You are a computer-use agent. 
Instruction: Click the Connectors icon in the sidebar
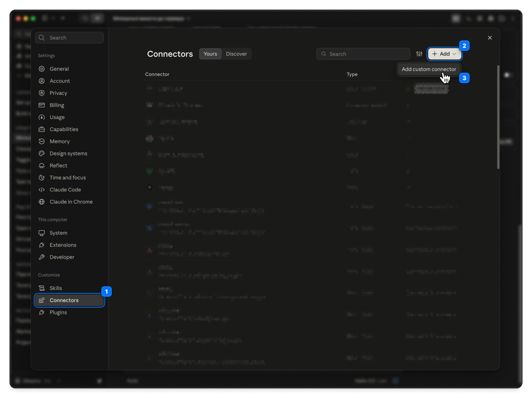click(x=42, y=301)
